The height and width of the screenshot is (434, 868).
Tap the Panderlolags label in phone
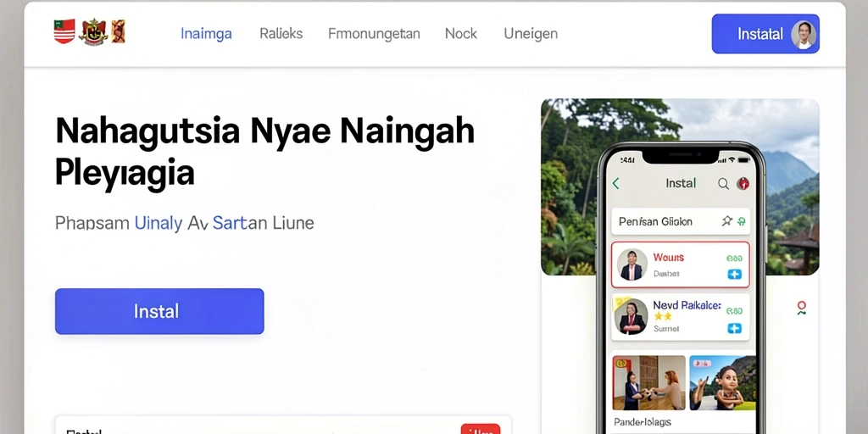(643, 422)
